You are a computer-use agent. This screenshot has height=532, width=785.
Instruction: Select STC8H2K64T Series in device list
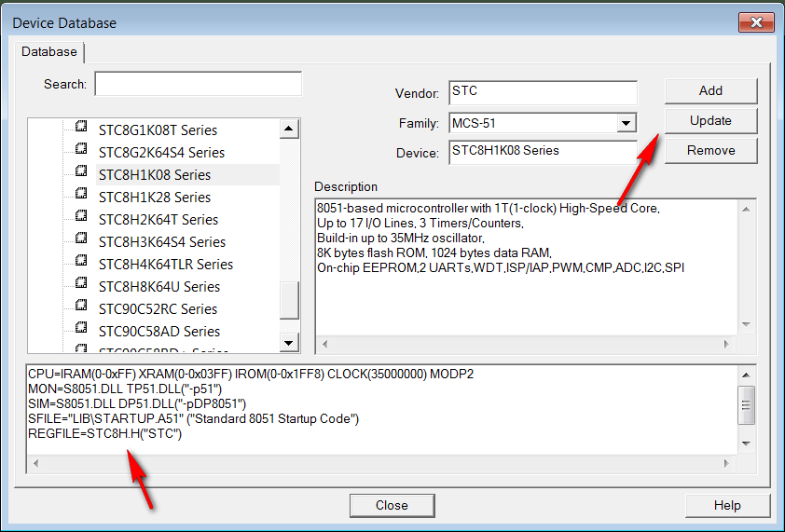click(x=158, y=220)
